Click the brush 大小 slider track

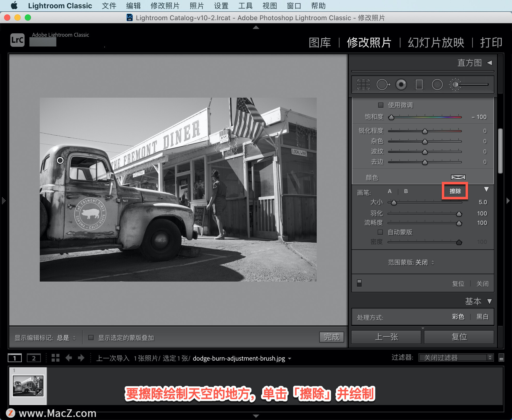pos(425,202)
